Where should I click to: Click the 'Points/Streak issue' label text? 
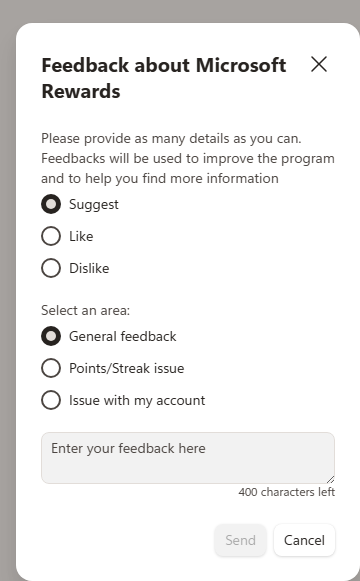pyautogui.click(x=127, y=368)
